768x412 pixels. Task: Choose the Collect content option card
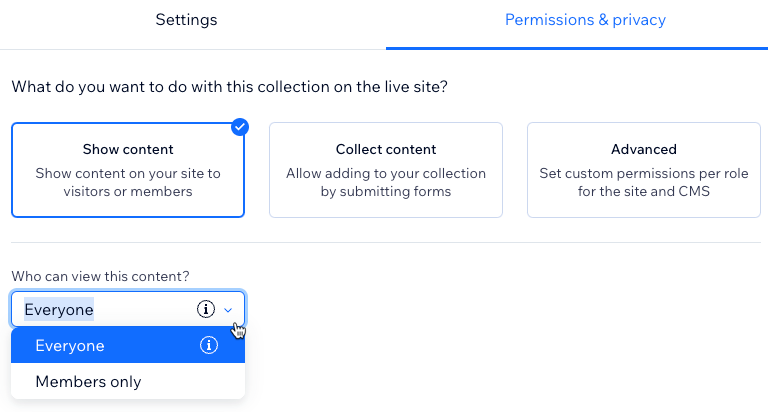(x=386, y=170)
